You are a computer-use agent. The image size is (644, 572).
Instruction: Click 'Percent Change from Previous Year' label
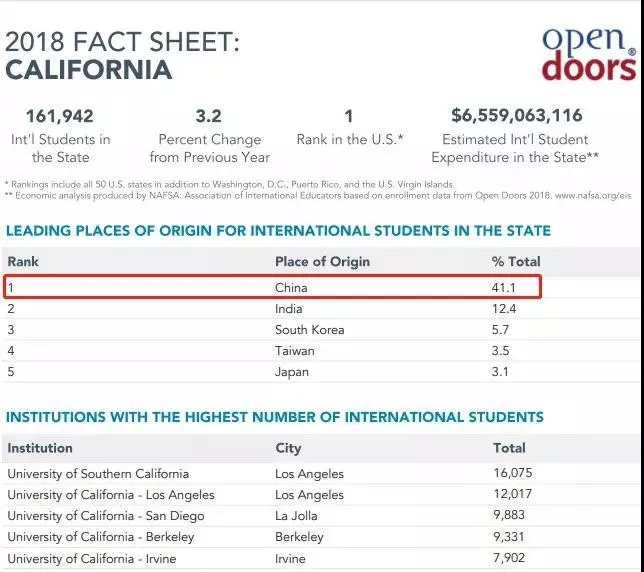point(209,148)
